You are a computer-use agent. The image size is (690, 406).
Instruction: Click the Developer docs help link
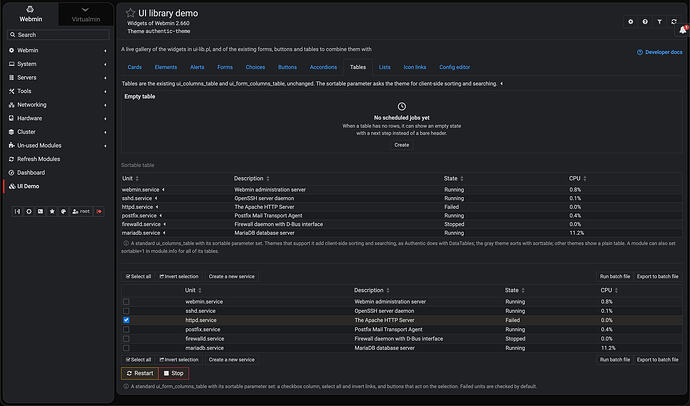660,52
